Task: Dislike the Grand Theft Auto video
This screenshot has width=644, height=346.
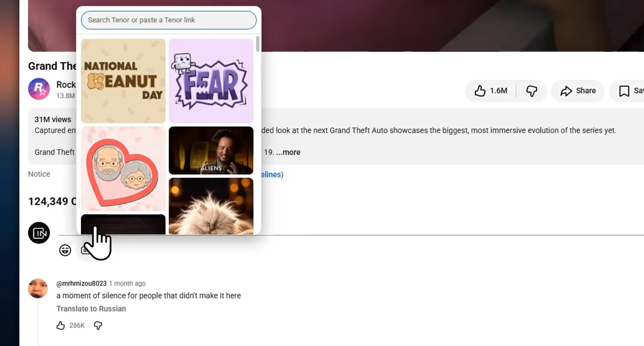Action: click(x=532, y=91)
